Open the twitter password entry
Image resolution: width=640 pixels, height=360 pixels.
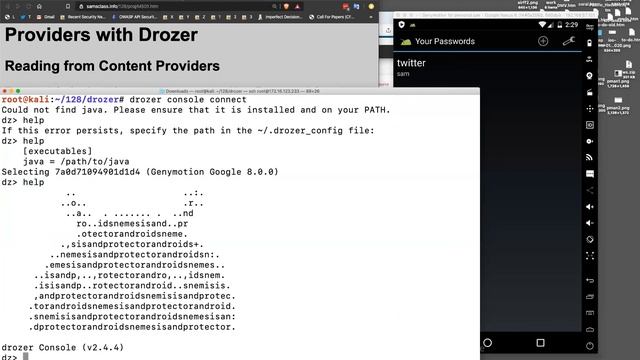pyautogui.click(x=487, y=68)
